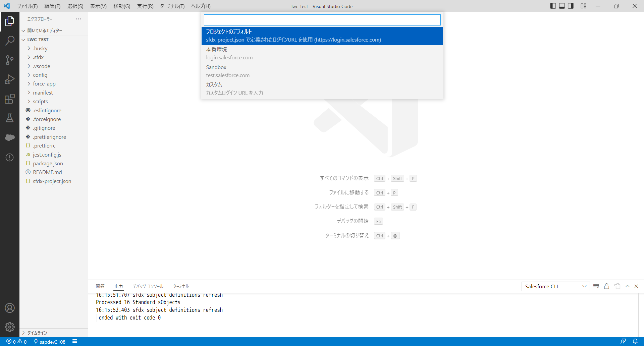The image size is (644, 346).
Task: Open the ファイル(F) menu
Action: point(28,6)
